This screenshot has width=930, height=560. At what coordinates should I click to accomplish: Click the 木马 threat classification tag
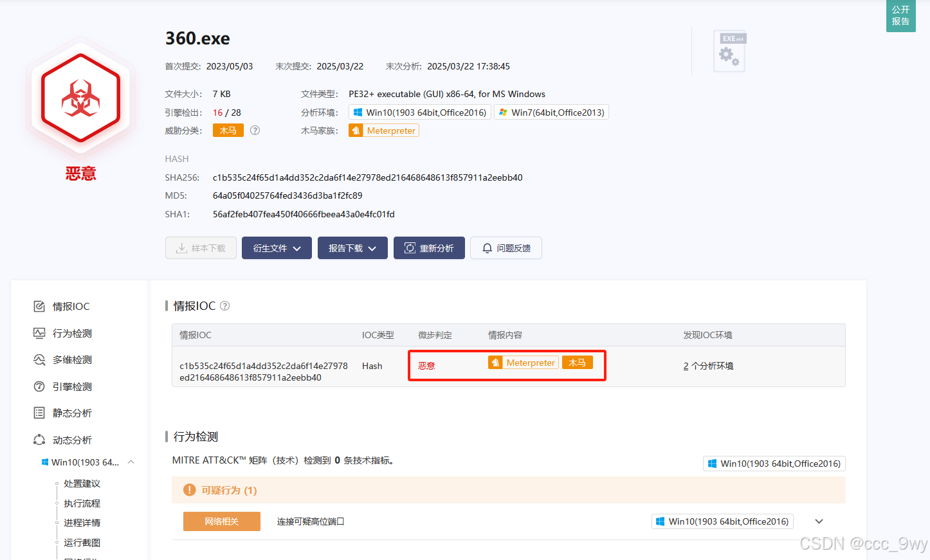coord(228,131)
